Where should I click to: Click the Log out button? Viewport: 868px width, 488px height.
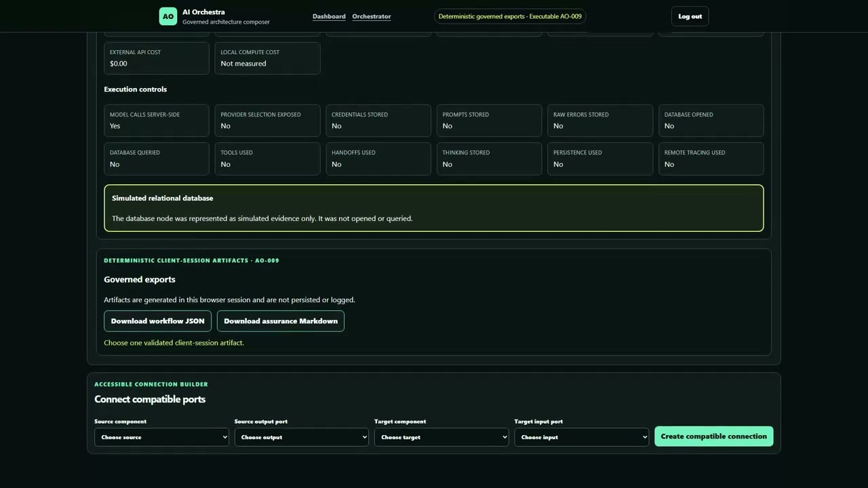click(x=690, y=16)
